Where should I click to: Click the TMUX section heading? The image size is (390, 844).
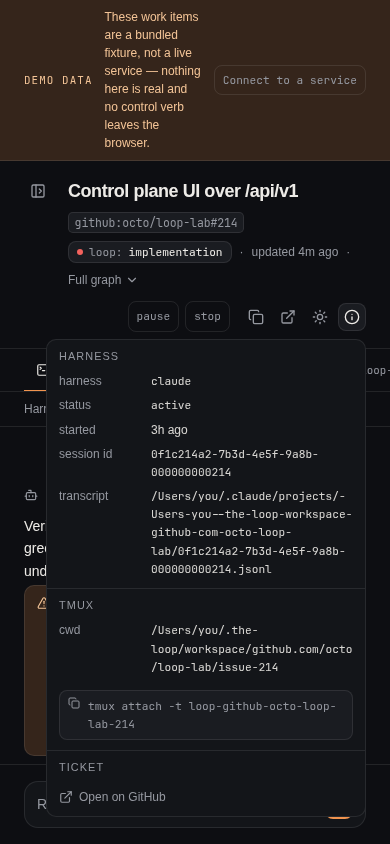(76, 606)
